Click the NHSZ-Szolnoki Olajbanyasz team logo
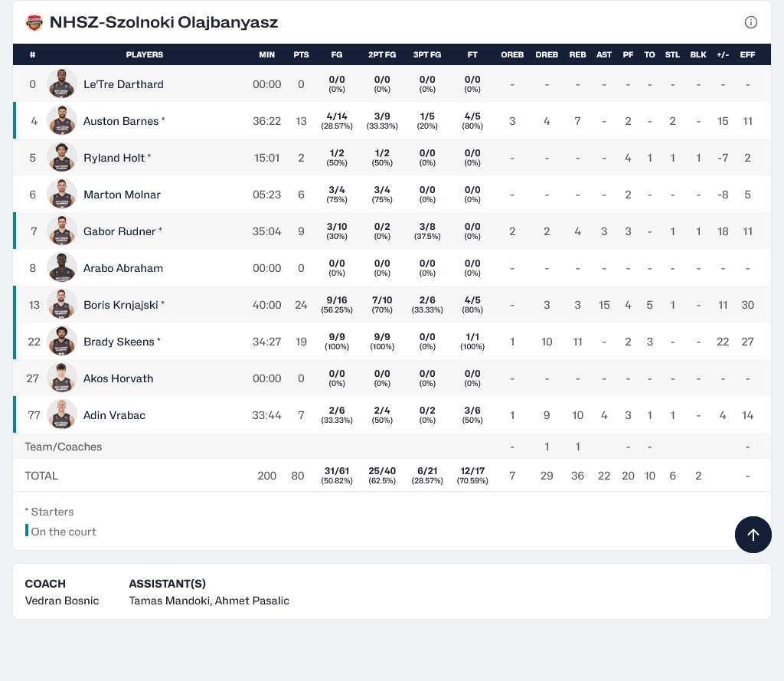 34,22
